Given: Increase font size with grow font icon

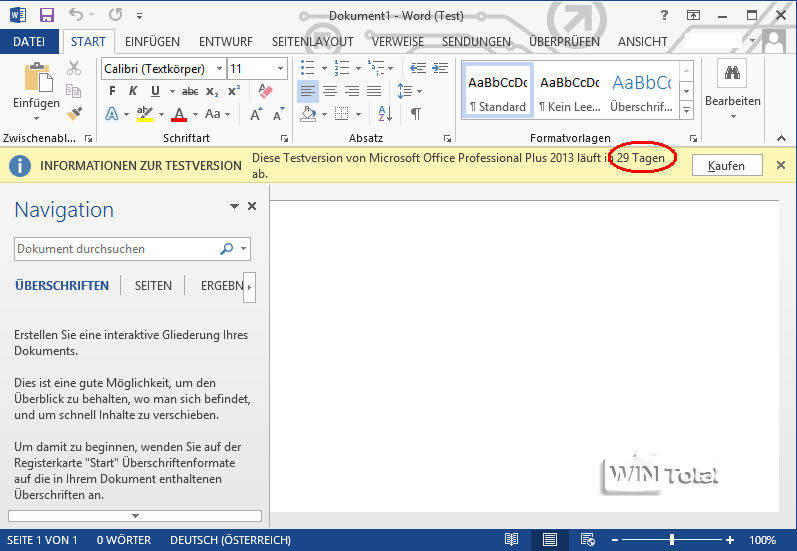Looking at the screenshot, I should 257,114.
